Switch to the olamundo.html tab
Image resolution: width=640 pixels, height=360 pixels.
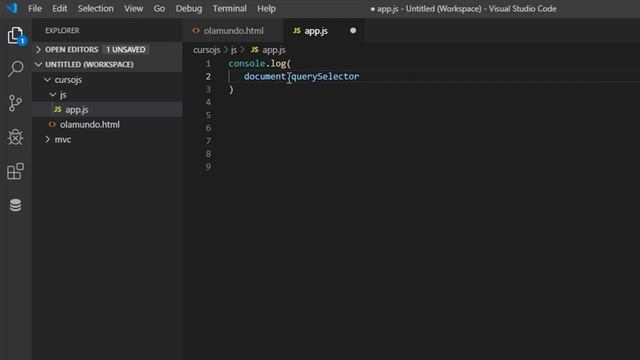pyautogui.click(x=233, y=31)
